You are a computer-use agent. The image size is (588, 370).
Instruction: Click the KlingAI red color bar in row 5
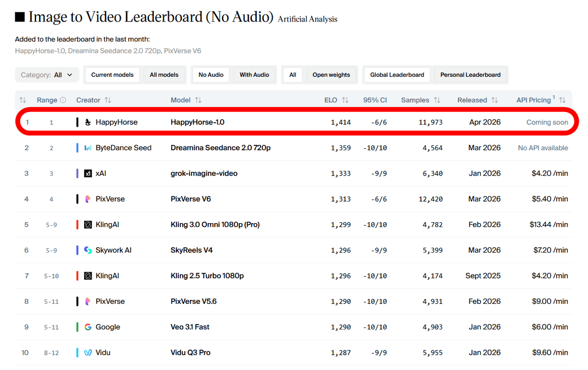click(x=77, y=225)
